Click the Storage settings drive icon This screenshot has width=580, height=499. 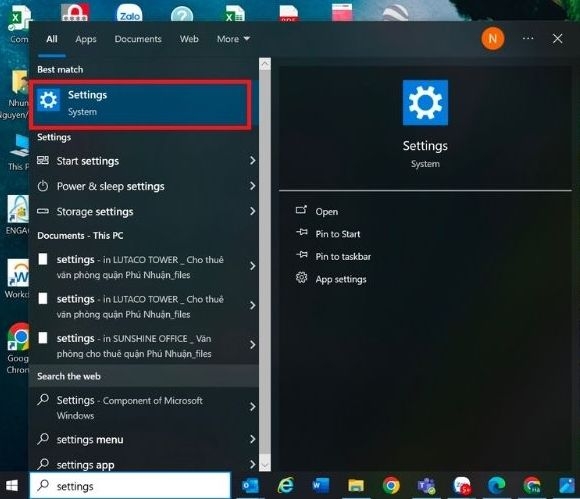[43, 211]
